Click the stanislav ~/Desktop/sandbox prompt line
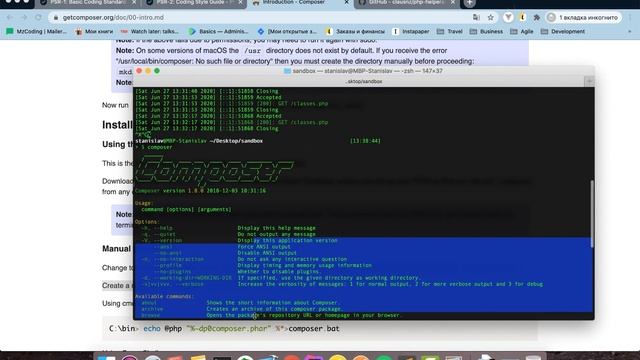The image size is (640, 360). [199, 141]
